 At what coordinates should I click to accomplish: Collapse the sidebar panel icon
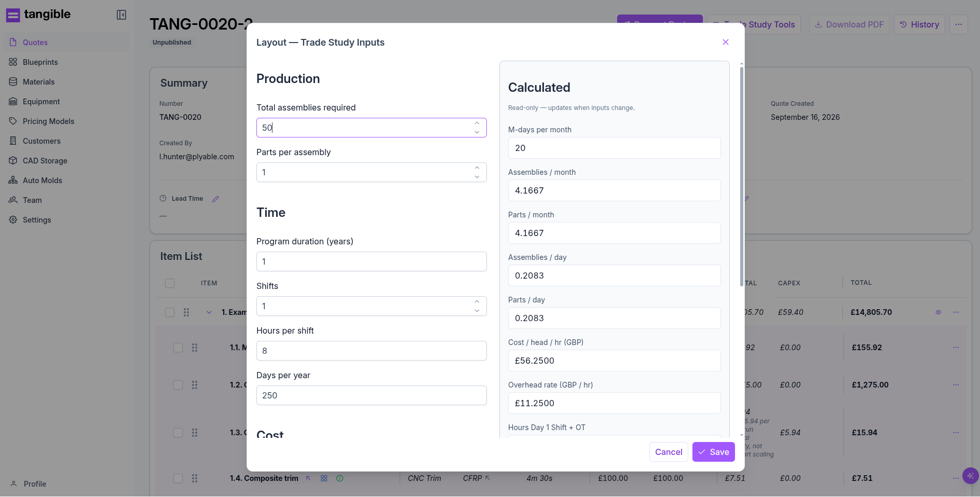(121, 15)
